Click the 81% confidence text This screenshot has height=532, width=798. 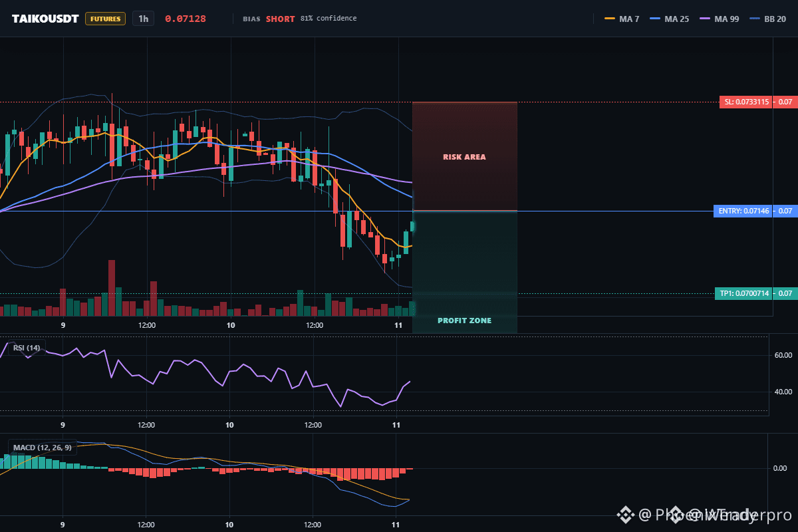coord(329,19)
